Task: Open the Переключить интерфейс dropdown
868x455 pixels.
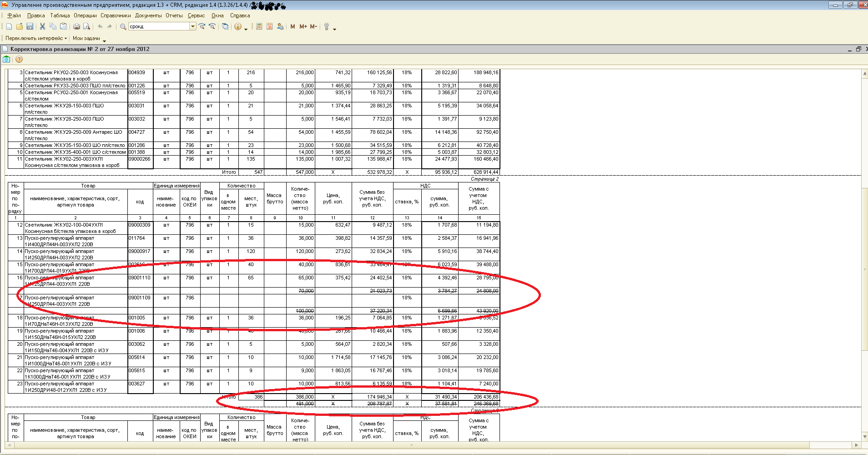Action: click(36, 38)
